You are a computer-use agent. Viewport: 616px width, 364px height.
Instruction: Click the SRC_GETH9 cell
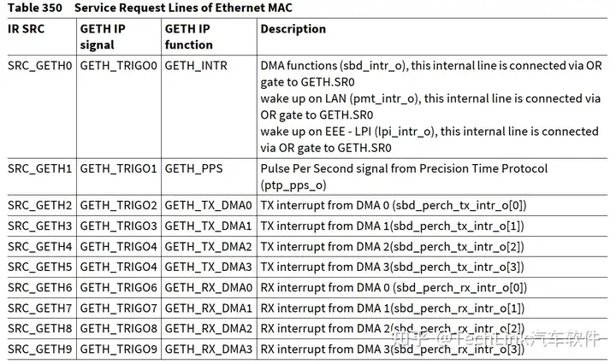(x=40, y=349)
